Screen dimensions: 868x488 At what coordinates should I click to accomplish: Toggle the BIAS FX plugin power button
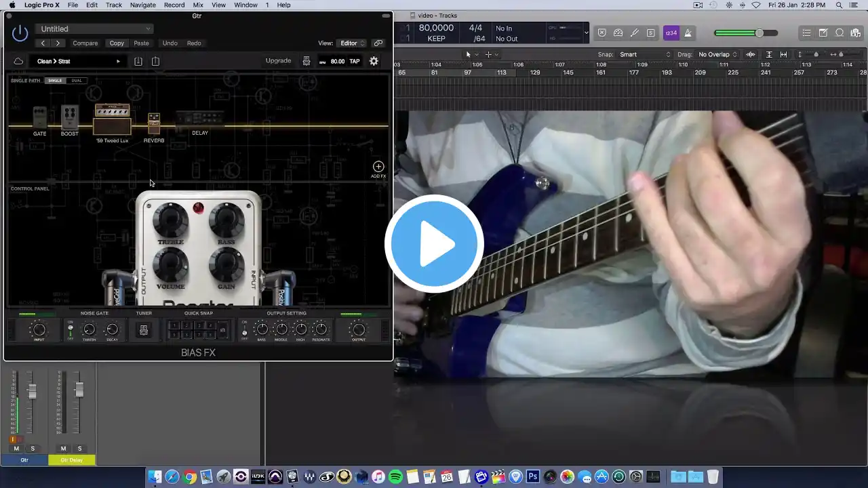click(x=20, y=32)
